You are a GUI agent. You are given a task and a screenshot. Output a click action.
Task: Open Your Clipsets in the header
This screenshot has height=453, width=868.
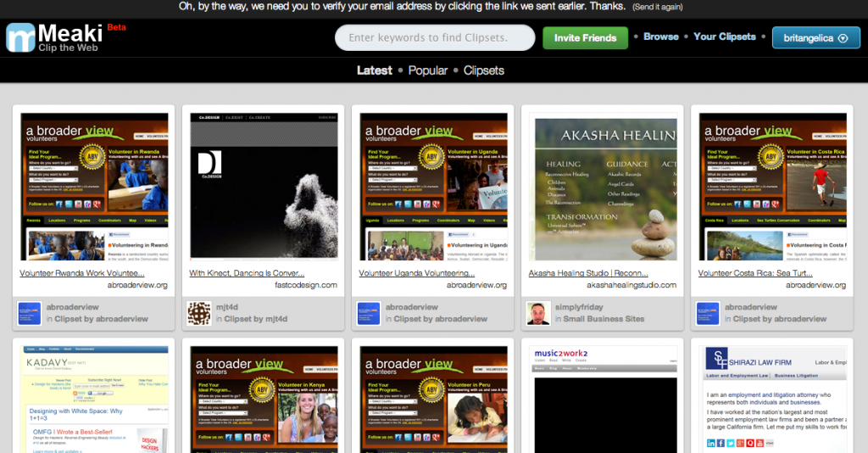click(725, 36)
